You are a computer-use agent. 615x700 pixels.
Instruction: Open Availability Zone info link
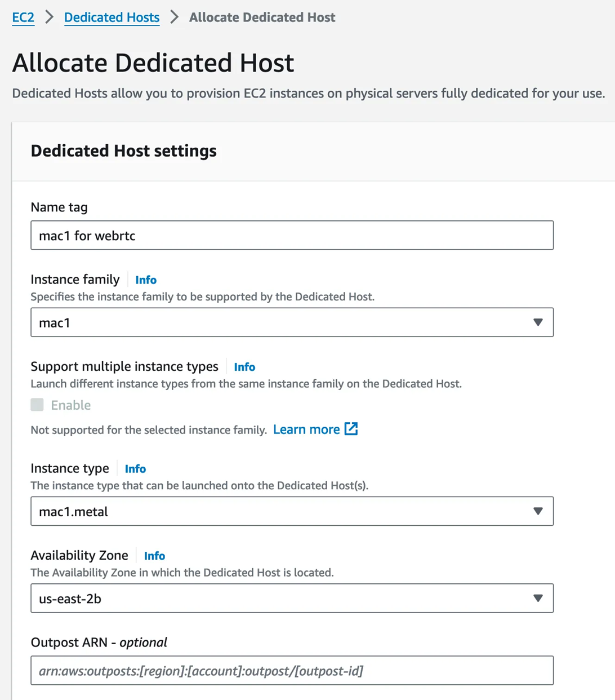[x=154, y=556]
